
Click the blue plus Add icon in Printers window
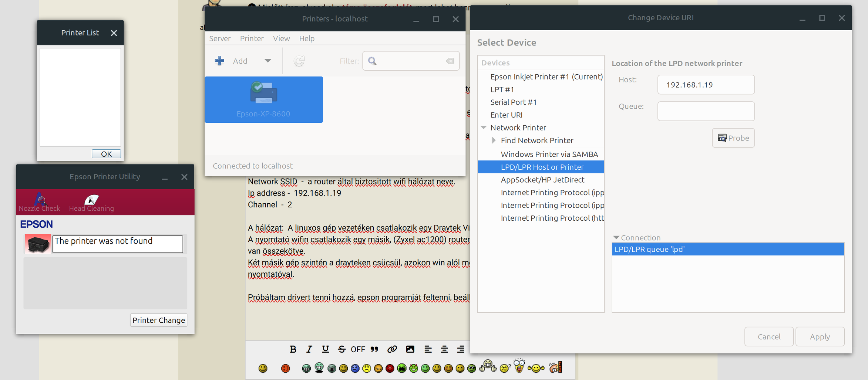(219, 61)
